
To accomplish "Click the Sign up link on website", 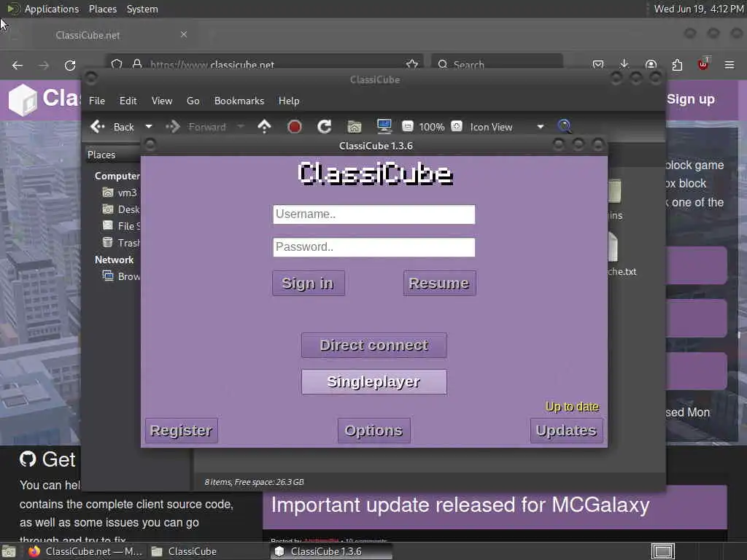I will (x=691, y=99).
